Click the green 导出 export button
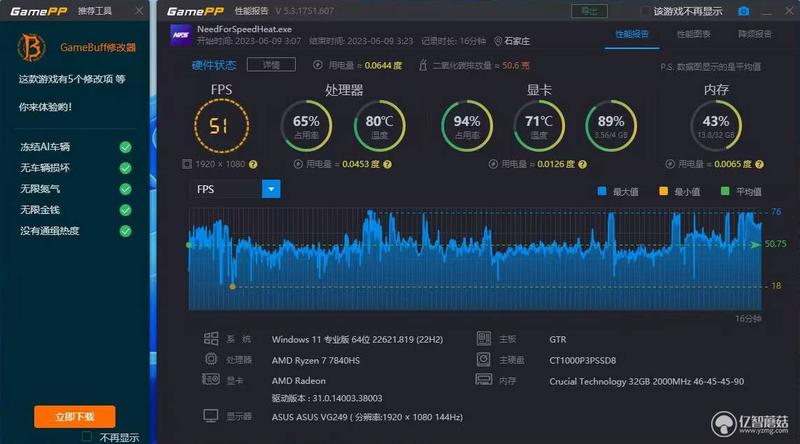The width and height of the screenshot is (800, 444). pyautogui.click(x=589, y=11)
